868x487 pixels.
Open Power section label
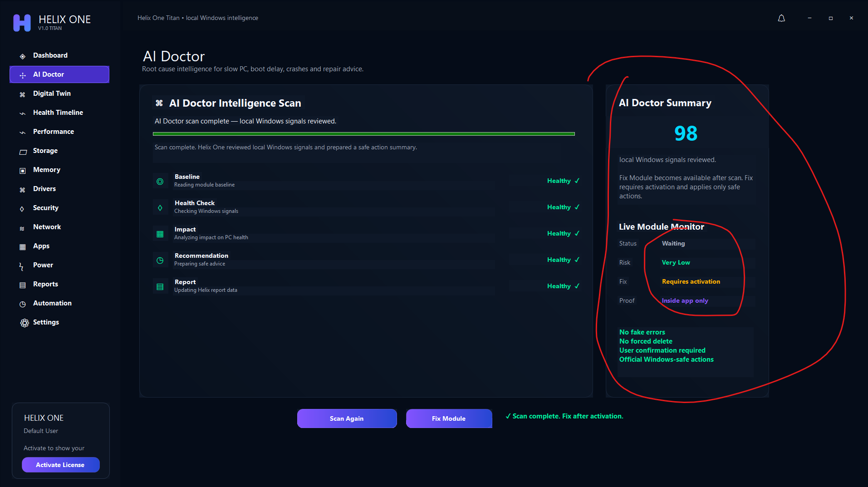tap(43, 265)
